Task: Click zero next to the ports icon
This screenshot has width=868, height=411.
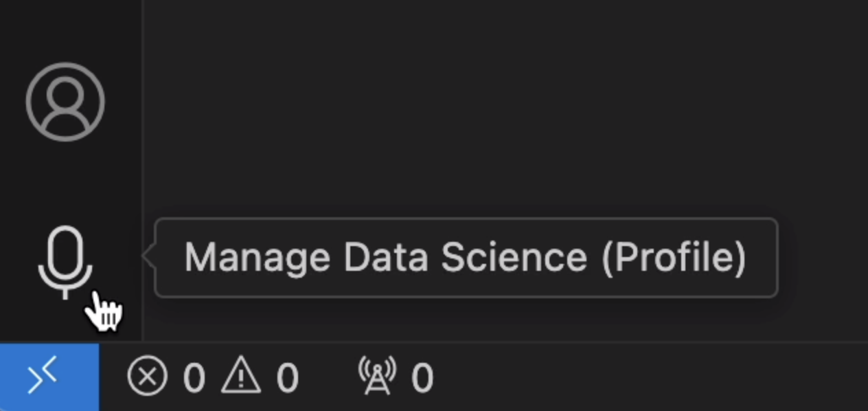Action: pyautogui.click(x=420, y=376)
